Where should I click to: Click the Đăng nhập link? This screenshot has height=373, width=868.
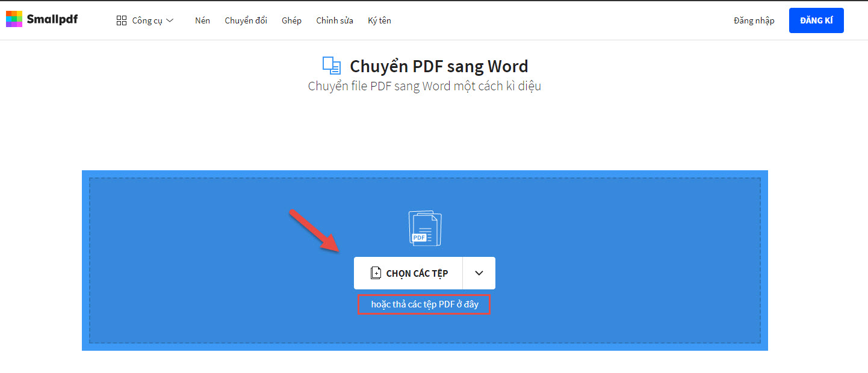coord(754,20)
